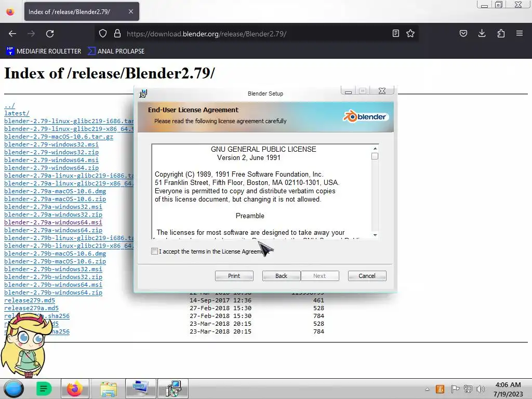Image resolution: width=532 pixels, height=399 pixels.
Task: Bookmark this page with the star icon
Action: pos(410,33)
